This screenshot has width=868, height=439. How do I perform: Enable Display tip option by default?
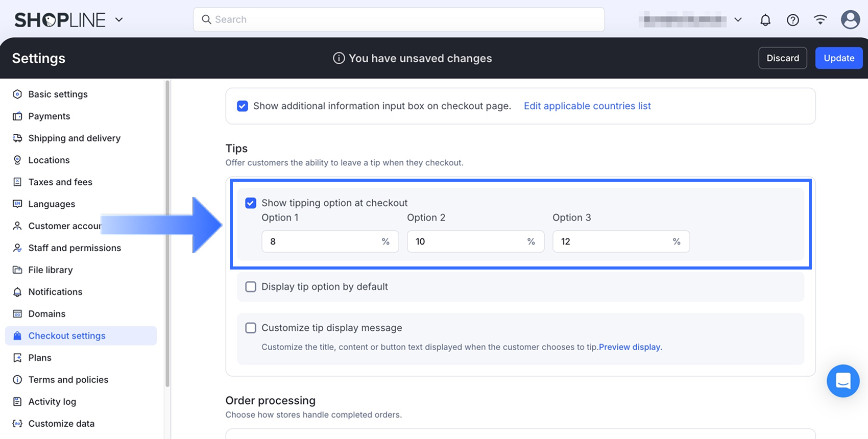pyautogui.click(x=251, y=287)
